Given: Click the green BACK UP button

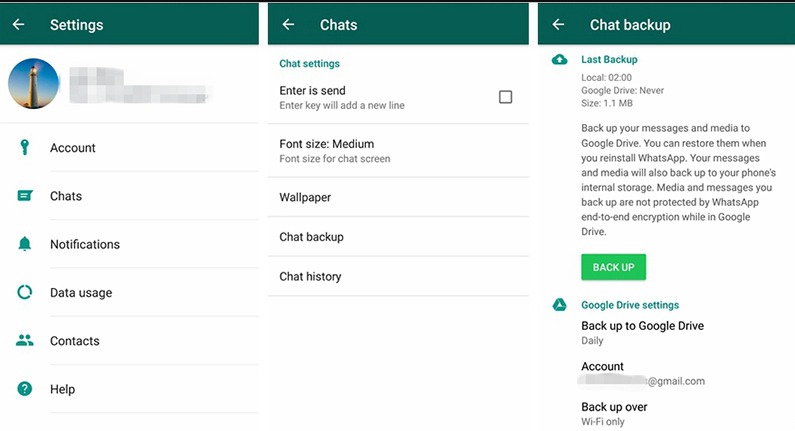Looking at the screenshot, I should pyautogui.click(x=613, y=267).
